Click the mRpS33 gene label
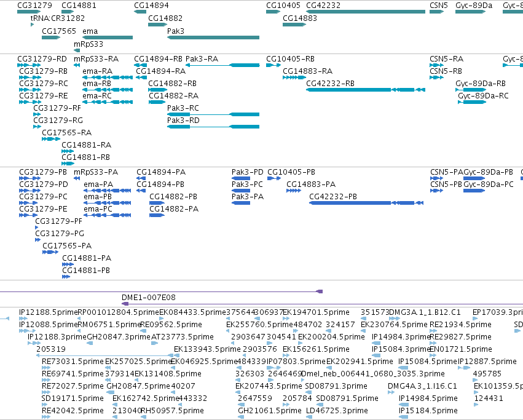523x420 pixels. (x=88, y=44)
